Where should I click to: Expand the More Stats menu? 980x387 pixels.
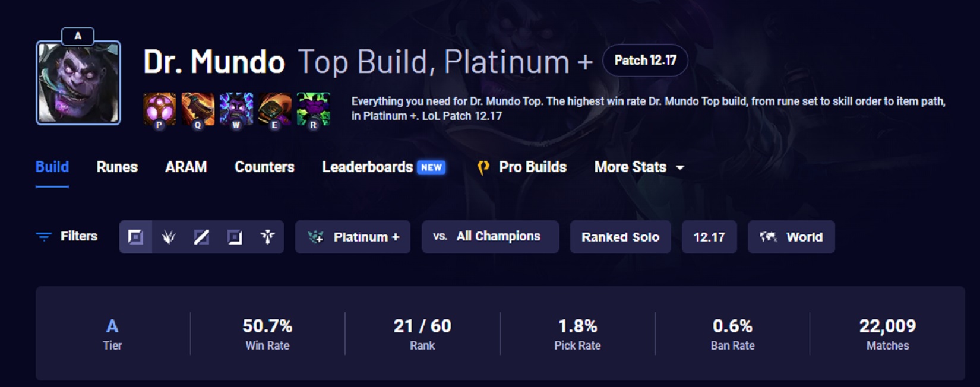(x=638, y=167)
